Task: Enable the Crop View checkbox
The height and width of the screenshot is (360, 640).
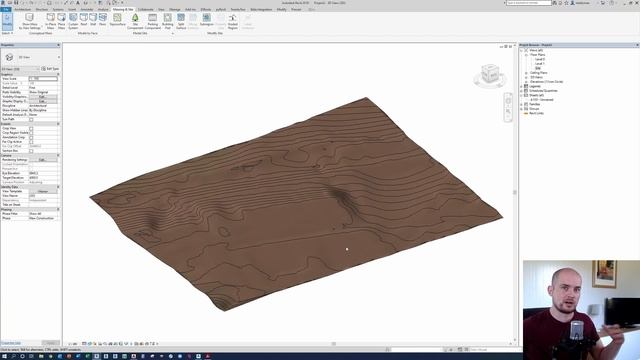Action: point(31,129)
